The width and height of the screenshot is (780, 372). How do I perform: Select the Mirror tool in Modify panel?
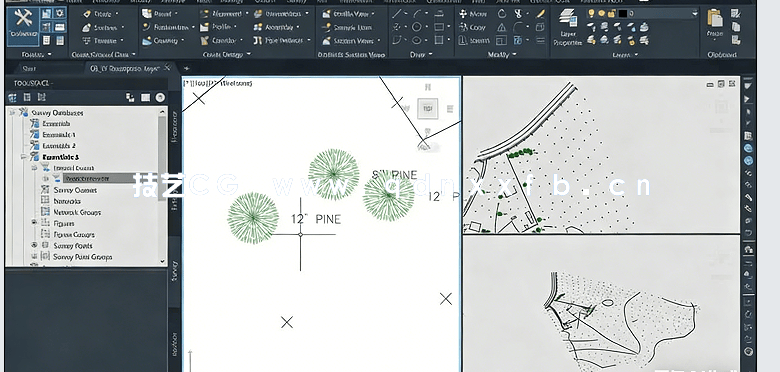(x=502, y=27)
